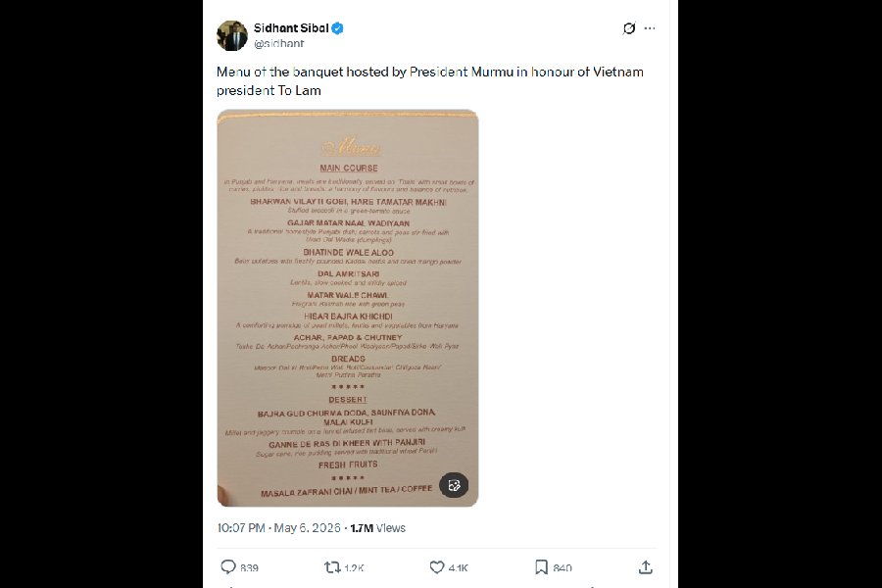Click the 4.1K likes count
The height and width of the screenshot is (588, 882).
click(458, 568)
